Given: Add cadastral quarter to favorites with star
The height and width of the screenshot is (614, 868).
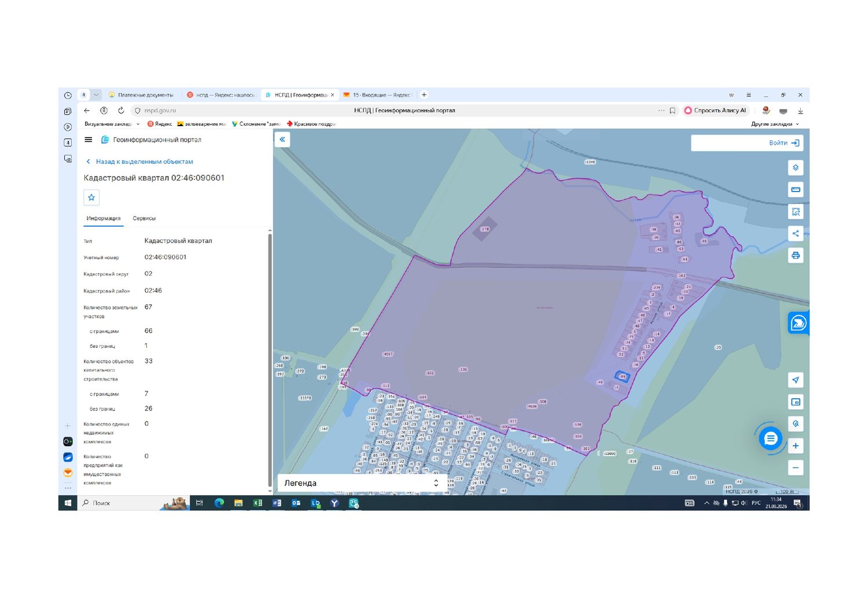Looking at the screenshot, I should pyautogui.click(x=91, y=197).
